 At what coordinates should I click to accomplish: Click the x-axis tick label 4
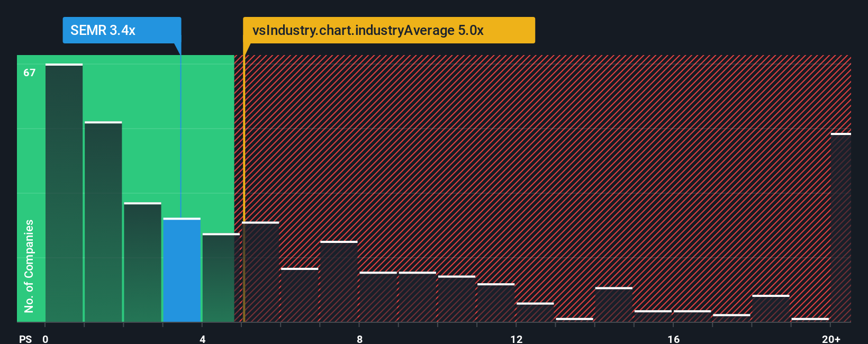(202, 339)
